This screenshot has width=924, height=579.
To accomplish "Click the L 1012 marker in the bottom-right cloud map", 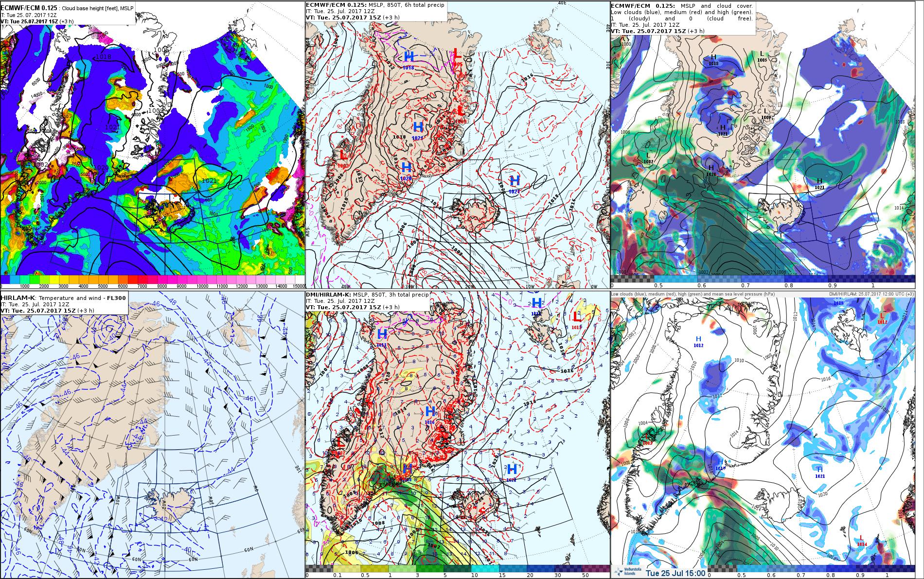I will tap(882, 318).
